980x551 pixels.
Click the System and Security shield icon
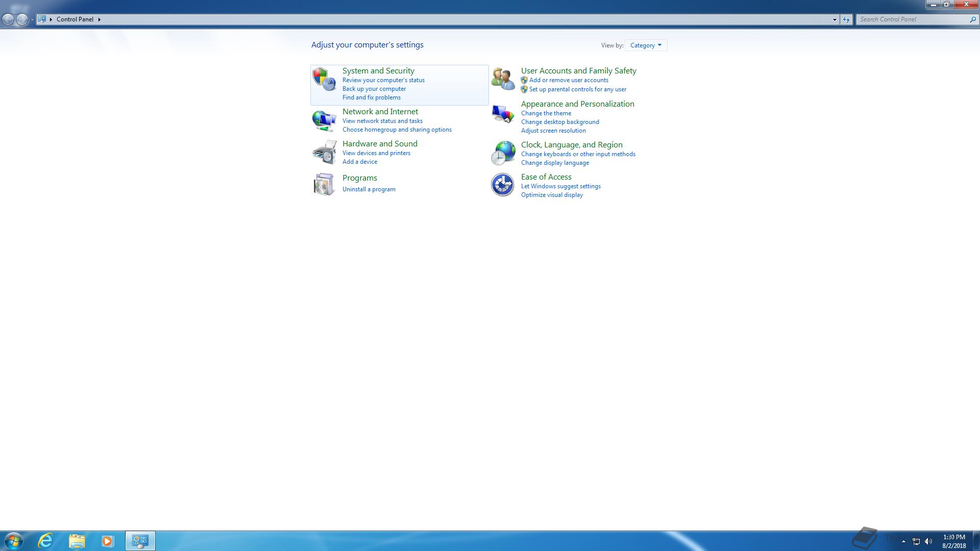coord(324,79)
